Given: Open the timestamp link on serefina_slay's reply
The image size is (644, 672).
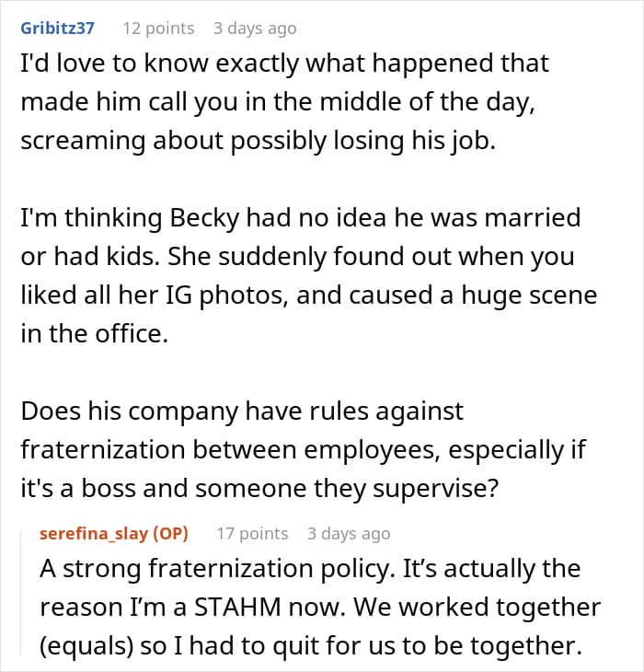Looking at the screenshot, I should [349, 534].
